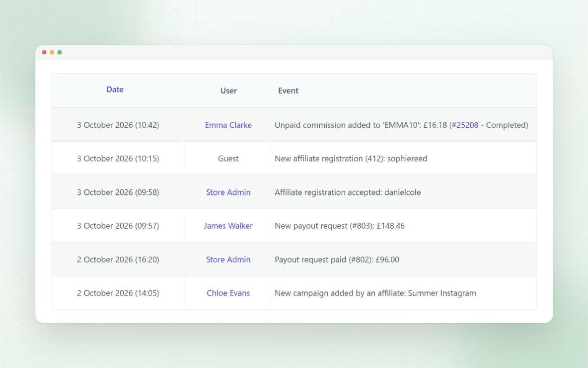Select date 3 October 2026 (10:42)
This screenshot has height=368, width=588.
(x=118, y=125)
